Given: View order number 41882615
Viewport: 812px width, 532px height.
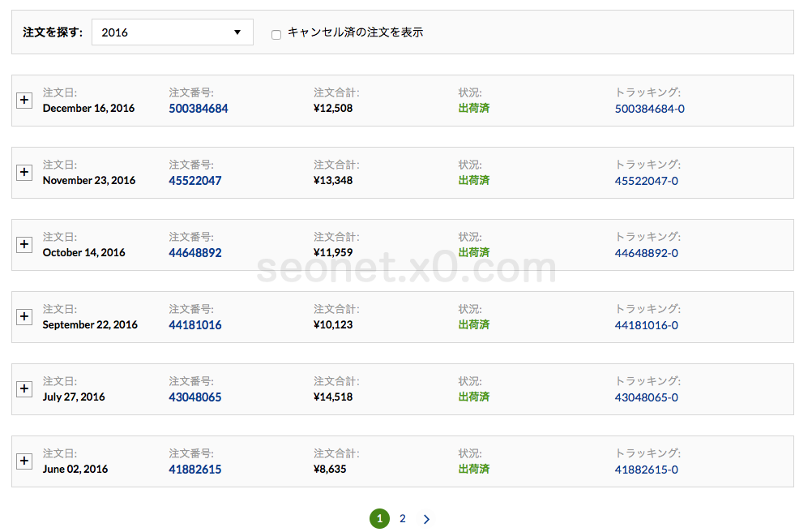Looking at the screenshot, I should [x=194, y=470].
